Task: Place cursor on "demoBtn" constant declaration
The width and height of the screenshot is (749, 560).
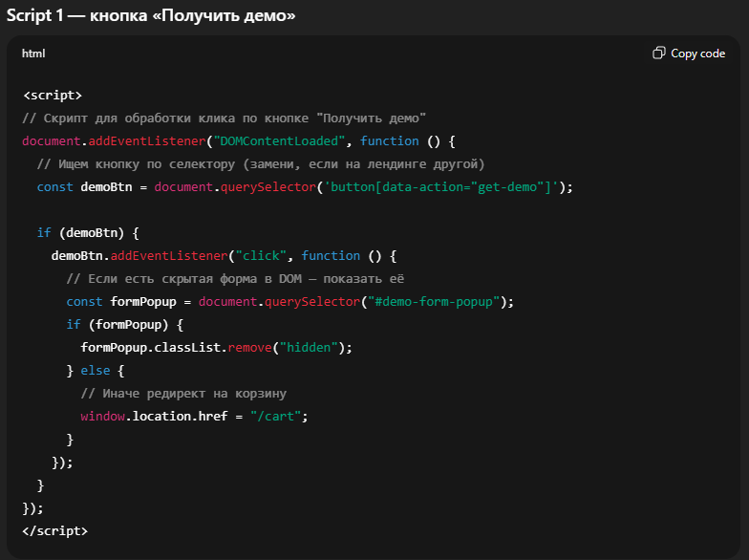Action: click(106, 187)
